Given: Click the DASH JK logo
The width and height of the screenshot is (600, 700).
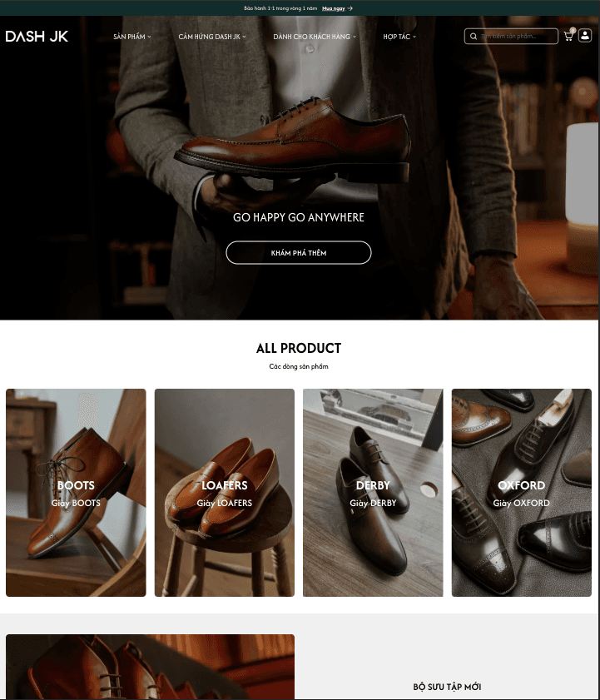Looking at the screenshot, I should pos(37,36).
